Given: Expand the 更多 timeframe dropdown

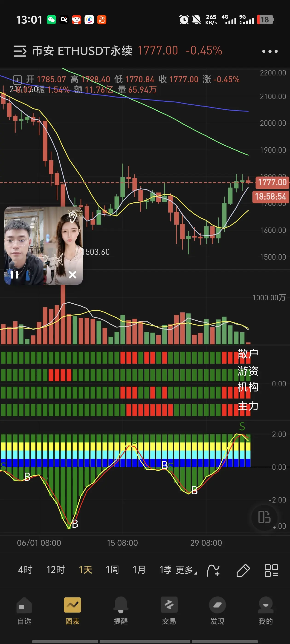Looking at the screenshot, I should (x=186, y=570).
